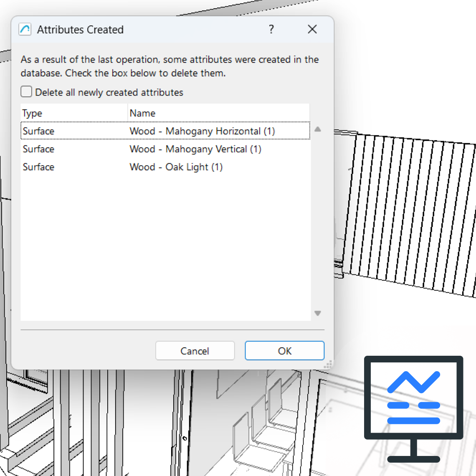Close the Attributes Created dialog
This screenshot has width=476, height=476.
[312, 29]
